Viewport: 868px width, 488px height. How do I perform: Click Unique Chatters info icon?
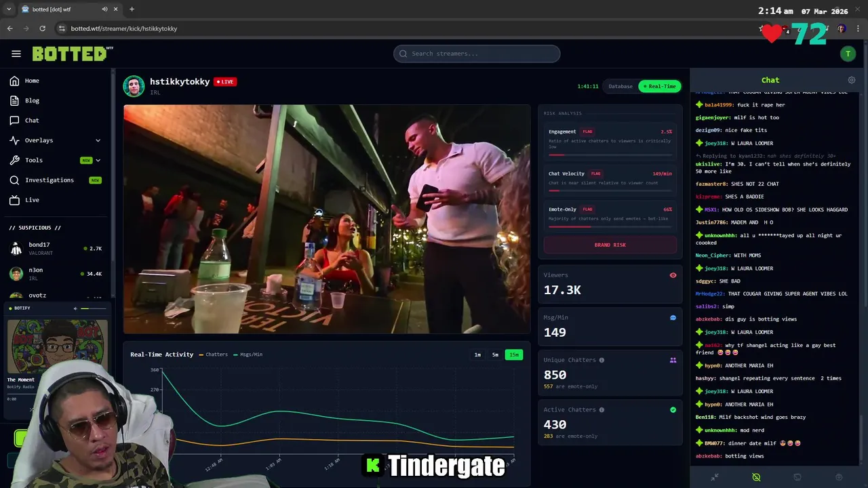(x=601, y=360)
